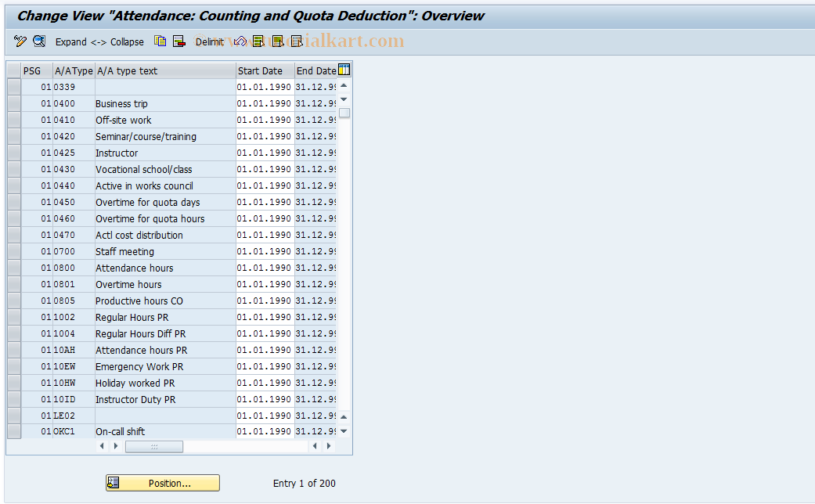This screenshot has width=815, height=504.
Task: Click text cell Attendance hours
Action: [165, 268]
